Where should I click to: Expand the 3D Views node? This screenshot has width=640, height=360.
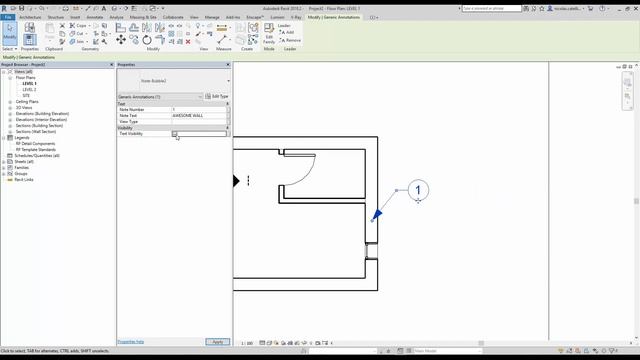(x=10, y=108)
